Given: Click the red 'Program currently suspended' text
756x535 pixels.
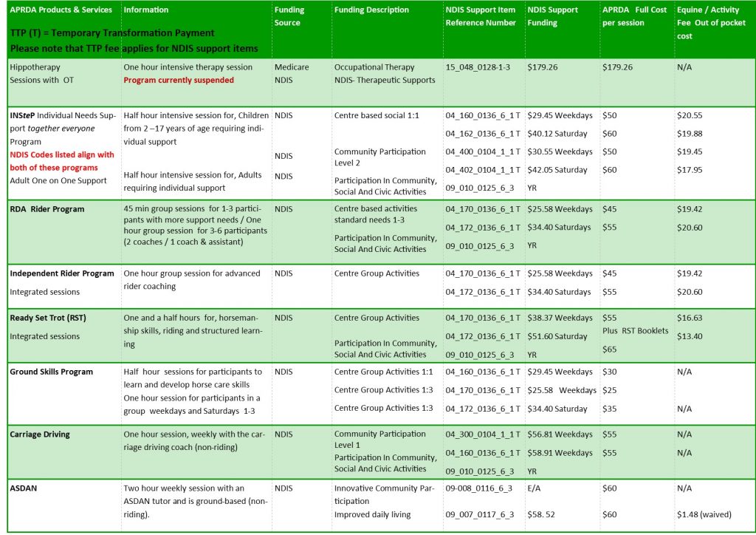Looking at the screenshot, I should 179,81.
